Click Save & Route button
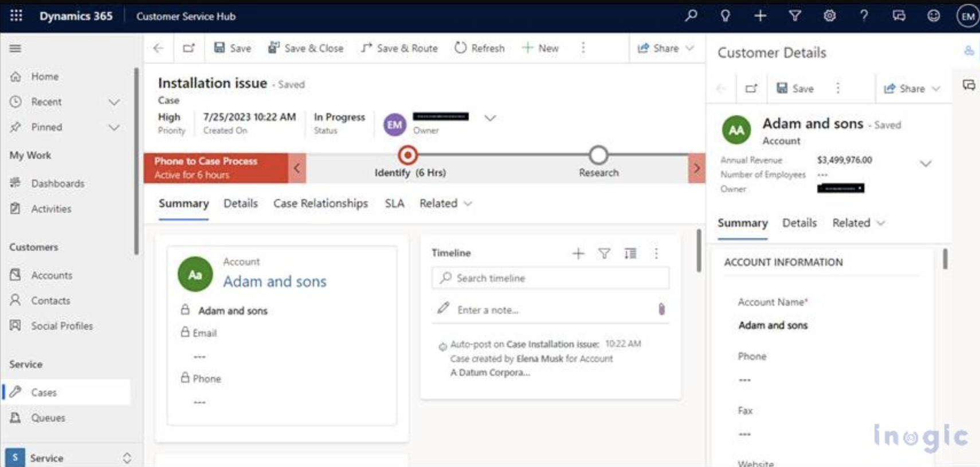 (399, 48)
